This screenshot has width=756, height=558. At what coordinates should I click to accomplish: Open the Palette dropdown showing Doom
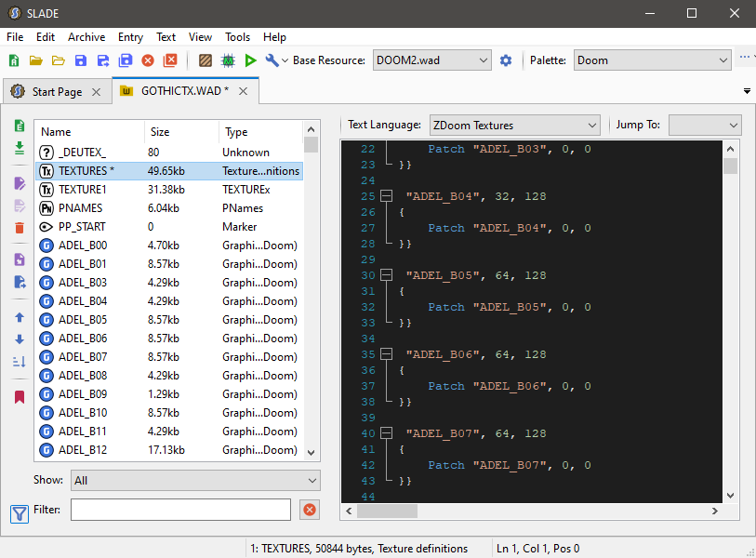pos(652,60)
